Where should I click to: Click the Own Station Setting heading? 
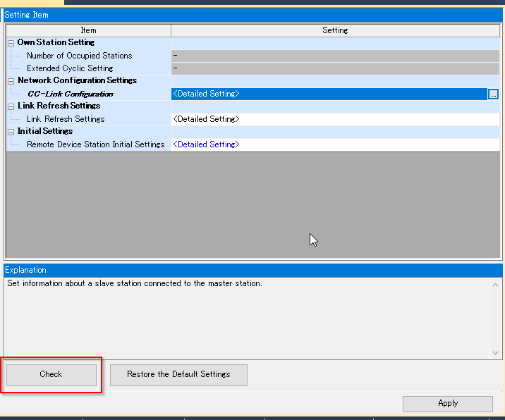[x=56, y=42]
